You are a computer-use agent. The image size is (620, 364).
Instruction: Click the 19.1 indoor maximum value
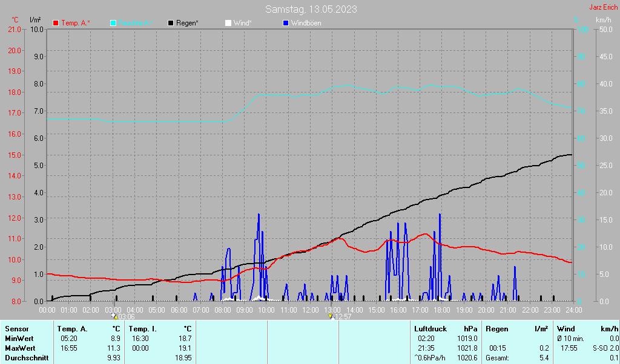185,349
